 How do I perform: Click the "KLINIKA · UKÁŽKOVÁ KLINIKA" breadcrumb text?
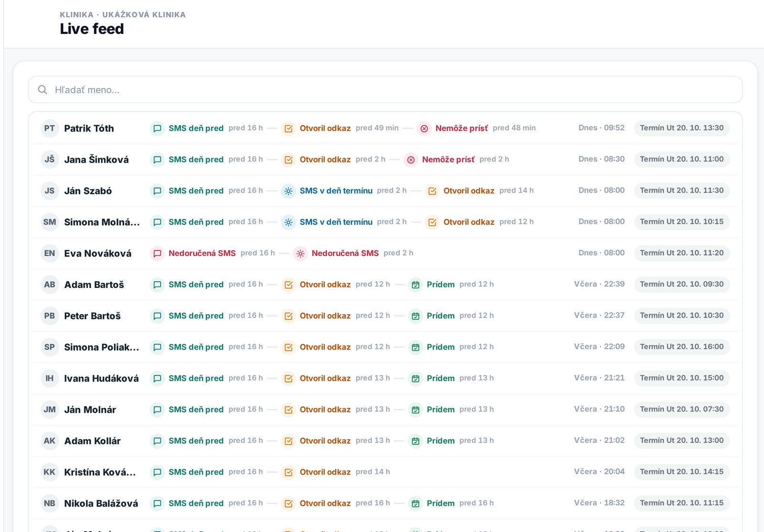pos(123,15)
